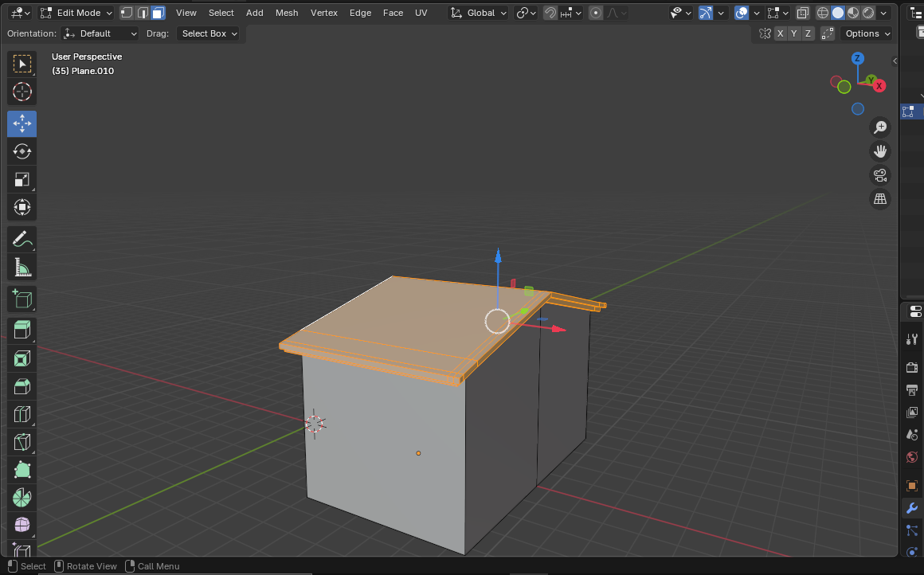Open the Scene properties tab
The width and height of the screenshot is (924, 575).
[x=912, y=435]
